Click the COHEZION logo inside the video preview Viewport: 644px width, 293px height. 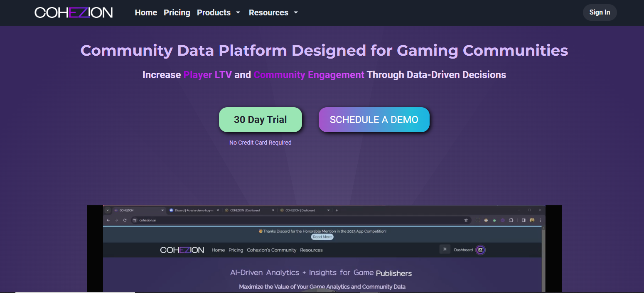182,250
